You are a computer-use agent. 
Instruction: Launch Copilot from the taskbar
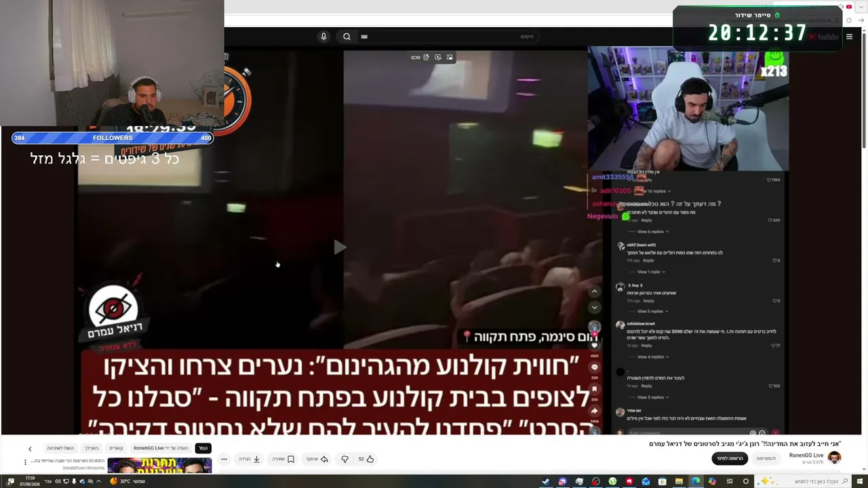point(712,481)
